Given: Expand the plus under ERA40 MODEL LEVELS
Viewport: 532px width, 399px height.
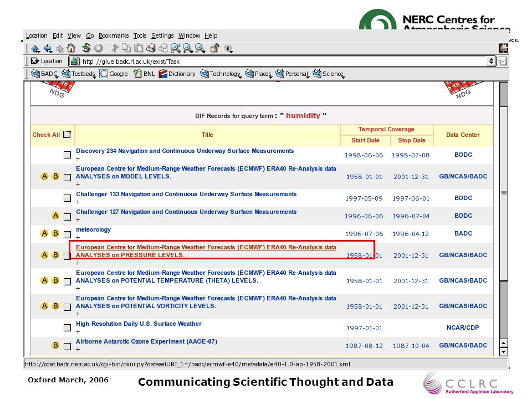Looking at the screenshot, I should coord(78,184).
